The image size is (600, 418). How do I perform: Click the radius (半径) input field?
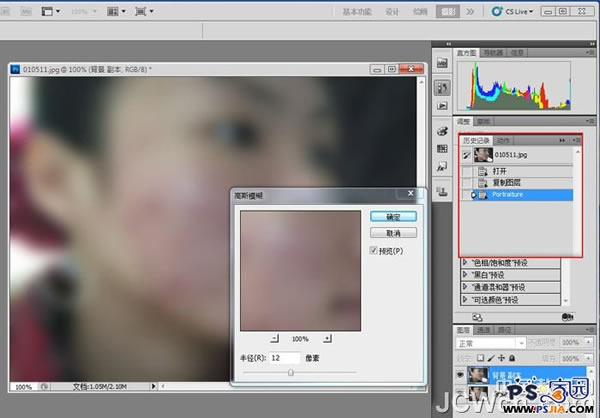tap(285, 357)
